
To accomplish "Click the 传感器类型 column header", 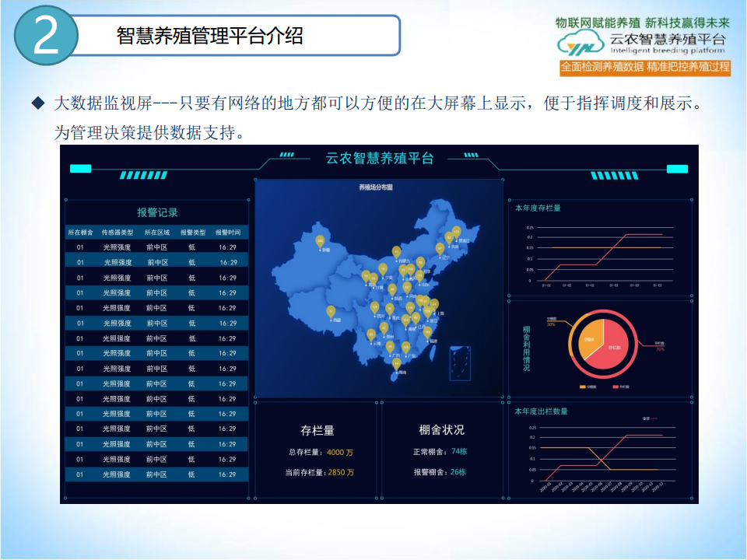I will point(117,232).
